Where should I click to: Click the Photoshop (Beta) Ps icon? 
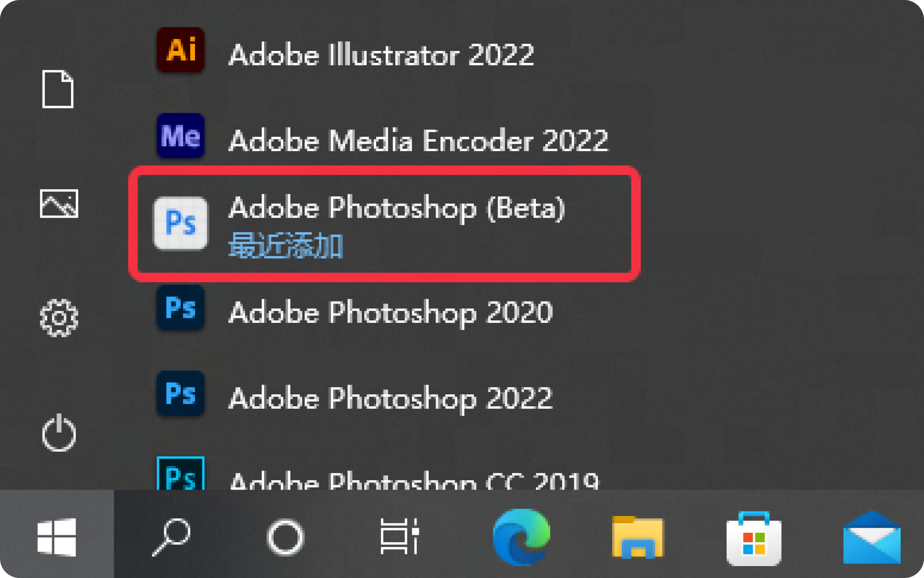pos(180,223)
